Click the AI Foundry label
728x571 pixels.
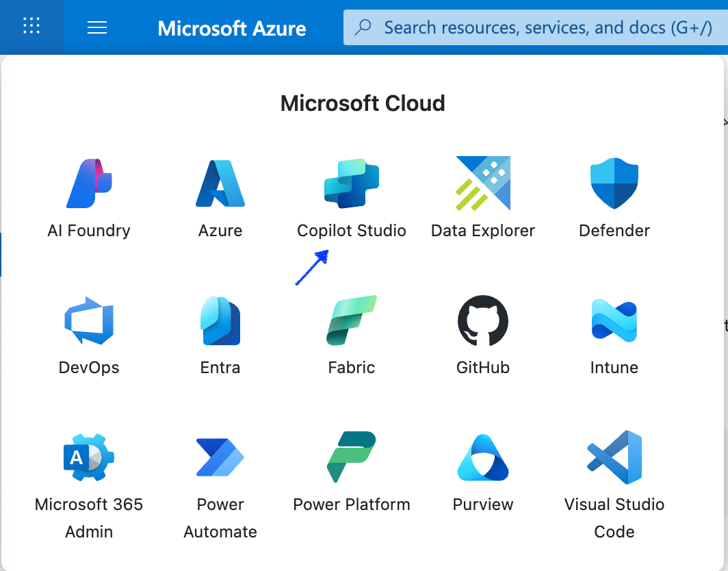[89, 231]
